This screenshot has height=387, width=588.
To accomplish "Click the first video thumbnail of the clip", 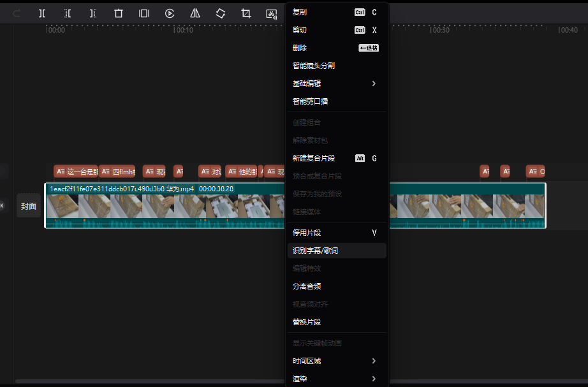I will point(62,206).
